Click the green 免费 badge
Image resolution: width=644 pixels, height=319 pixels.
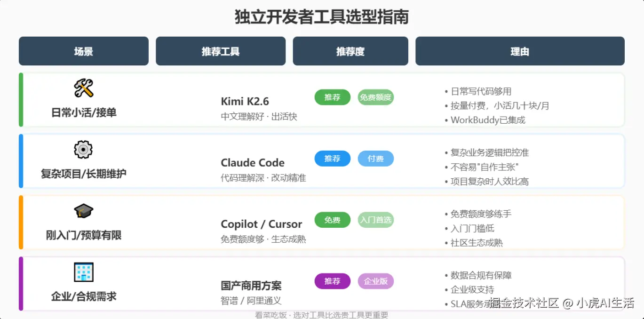coord(333,220)
